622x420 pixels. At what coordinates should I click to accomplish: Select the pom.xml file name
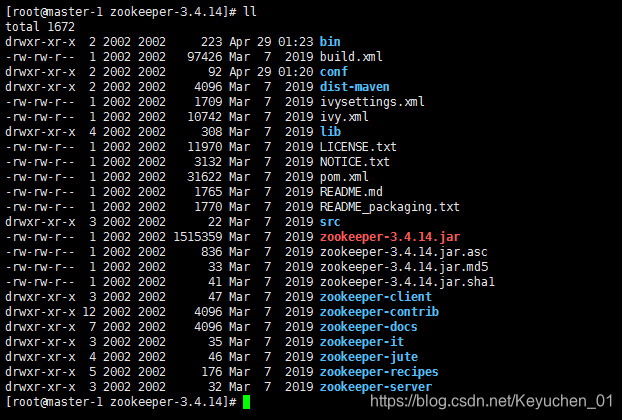(x=344, y=177)
